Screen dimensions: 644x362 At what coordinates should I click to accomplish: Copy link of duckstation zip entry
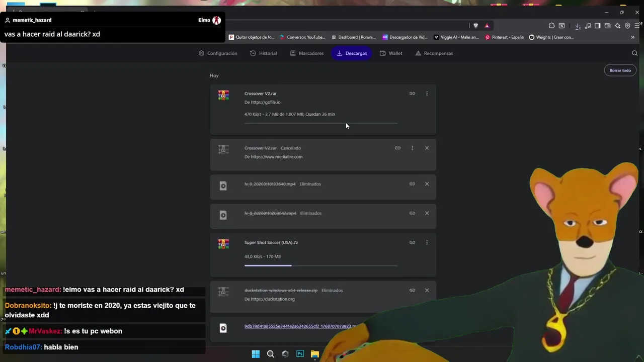coord(412,290)
